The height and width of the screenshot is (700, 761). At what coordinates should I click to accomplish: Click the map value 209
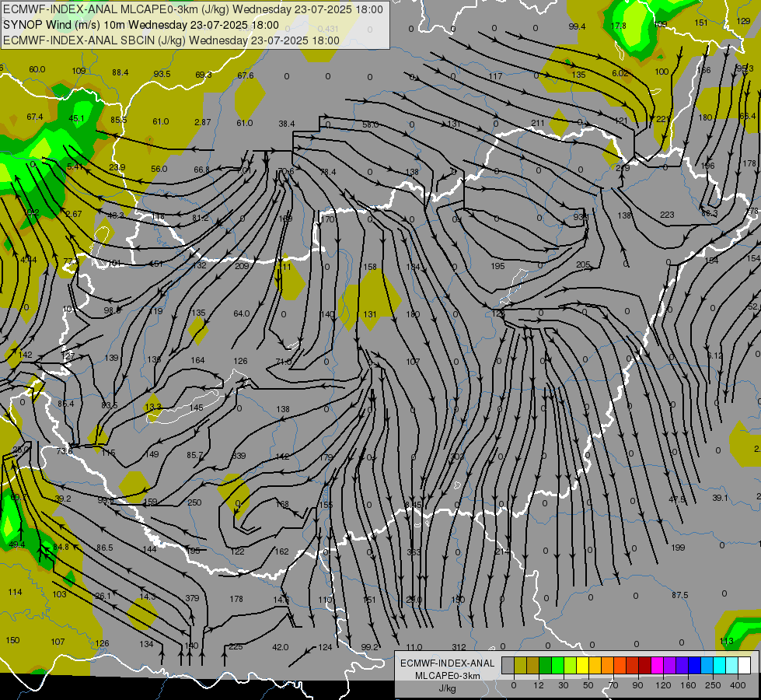click(x=242, y=266)
